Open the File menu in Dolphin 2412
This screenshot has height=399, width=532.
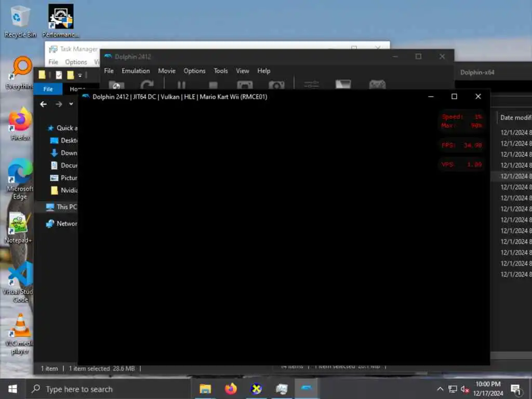point(109,71)
